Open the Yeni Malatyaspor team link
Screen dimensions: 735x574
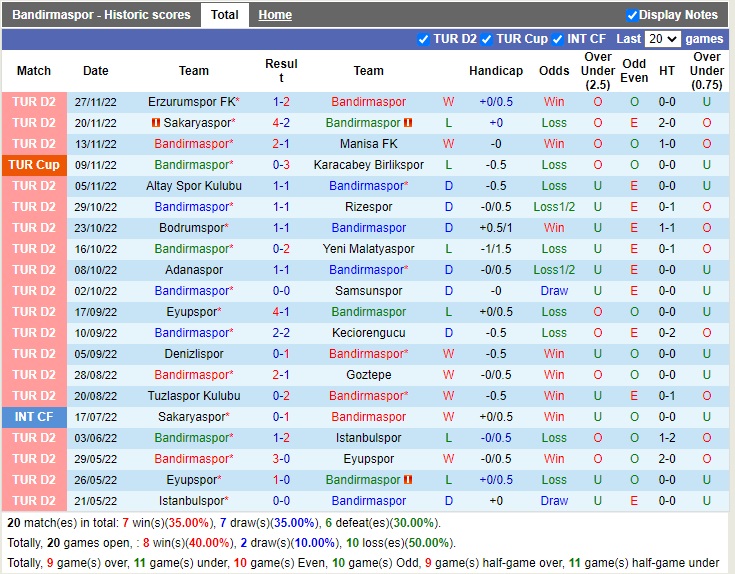pyautogui.click(x=368, y=249)
